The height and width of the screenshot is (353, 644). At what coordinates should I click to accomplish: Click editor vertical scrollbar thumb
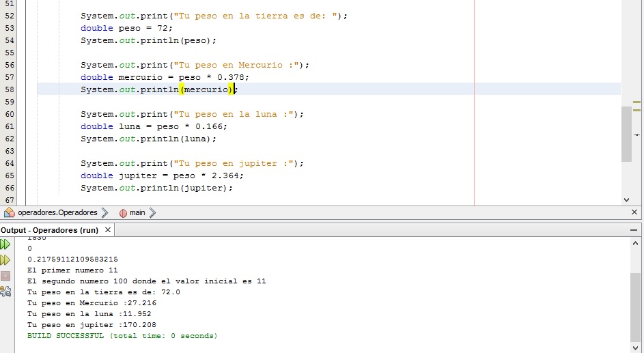pyautogui.click(x=626, y=133)
